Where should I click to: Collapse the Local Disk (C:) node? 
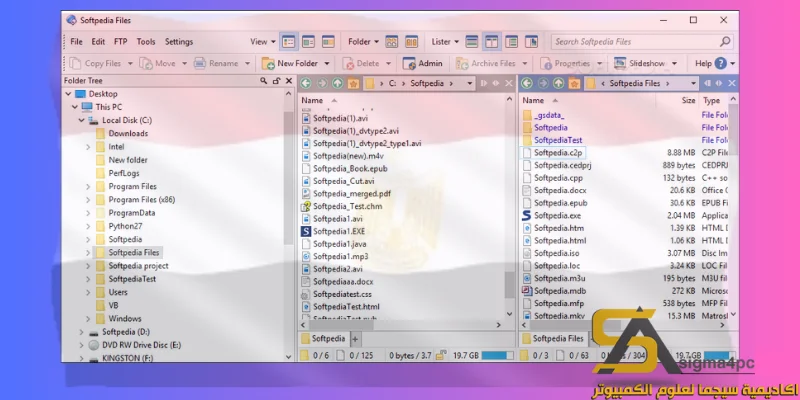coord(82,120)
